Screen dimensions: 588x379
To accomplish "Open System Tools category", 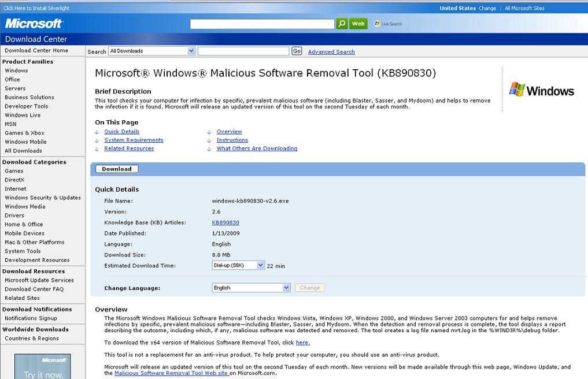I will click(x=23, y=251).
